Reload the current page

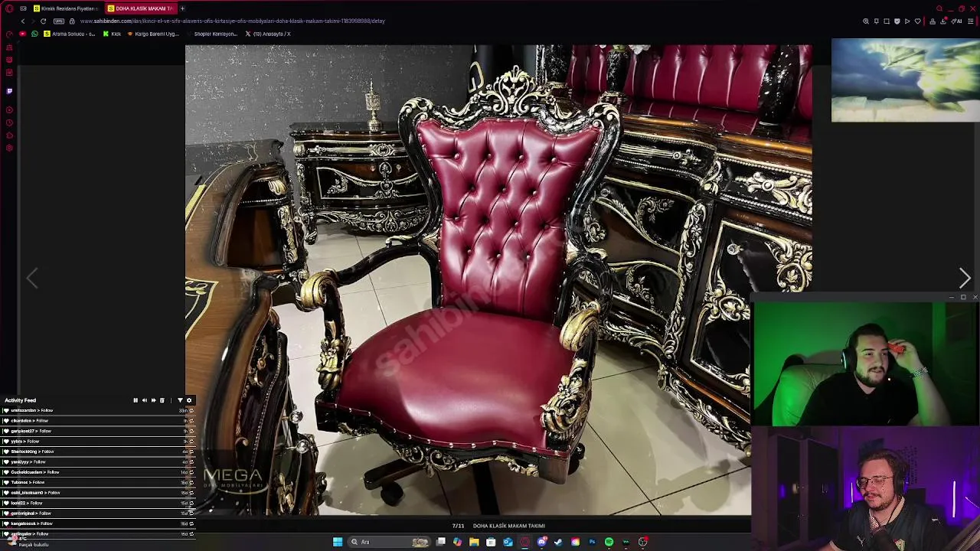click(x=43, y=21)
